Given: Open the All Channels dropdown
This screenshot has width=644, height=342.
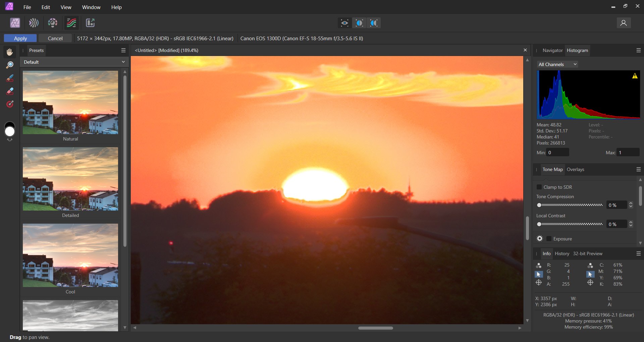Looking at the screenshot, I should [x=557, y=64].
